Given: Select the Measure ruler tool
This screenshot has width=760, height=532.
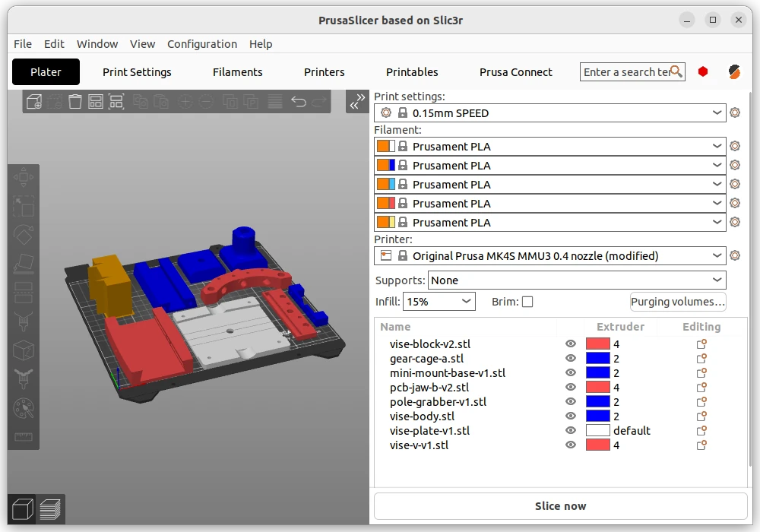Looking at the screenshot, I should pos(24,436).
